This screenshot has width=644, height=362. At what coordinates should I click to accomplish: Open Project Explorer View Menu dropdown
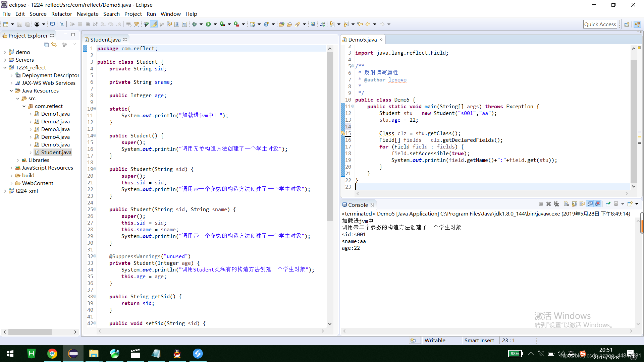click(74, 44)
